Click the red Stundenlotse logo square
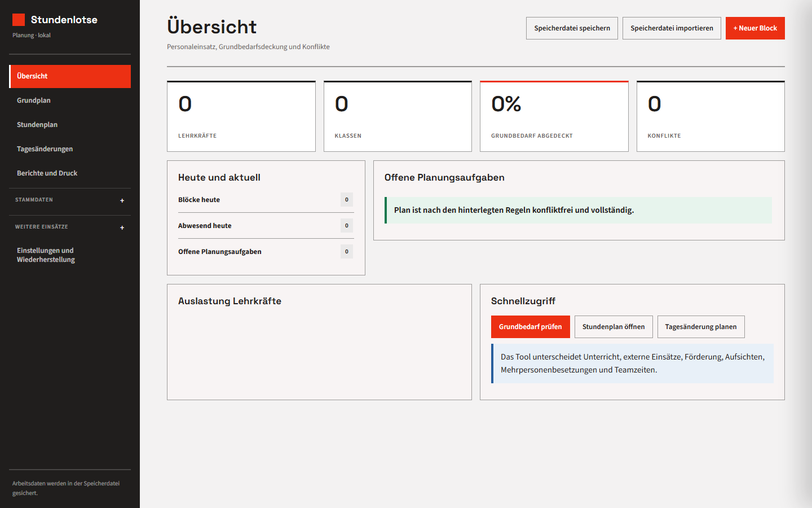Viewport: 812px width, 508px height. coord(19,20)
